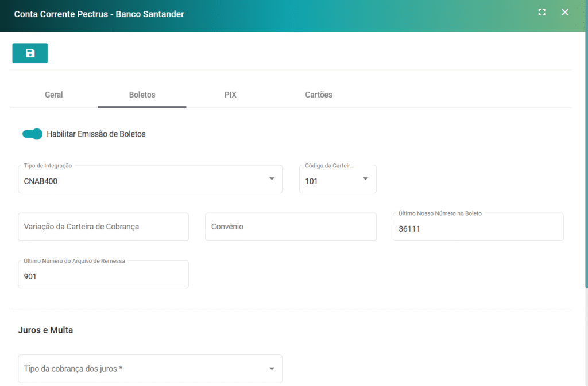Image resolution: width=588 pixels, height=386 pixels.
Task: Switch to the PIX tab
Action: point(230,95)
